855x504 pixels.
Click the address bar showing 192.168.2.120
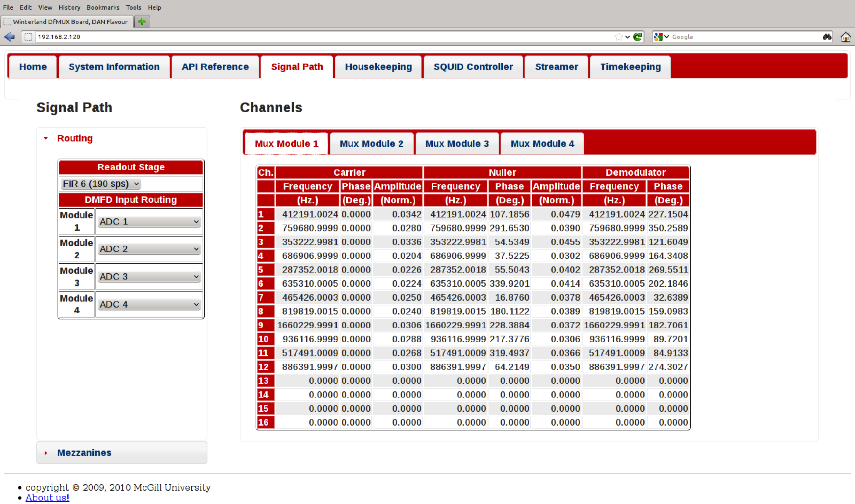pyautogui.click(x=323, y=37)
